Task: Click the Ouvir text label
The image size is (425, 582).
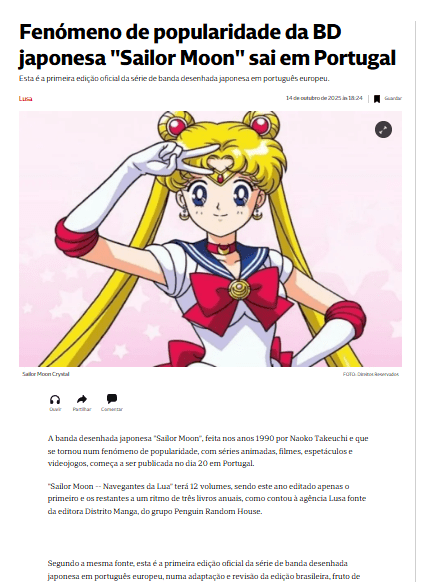Action: click(55, 409)
